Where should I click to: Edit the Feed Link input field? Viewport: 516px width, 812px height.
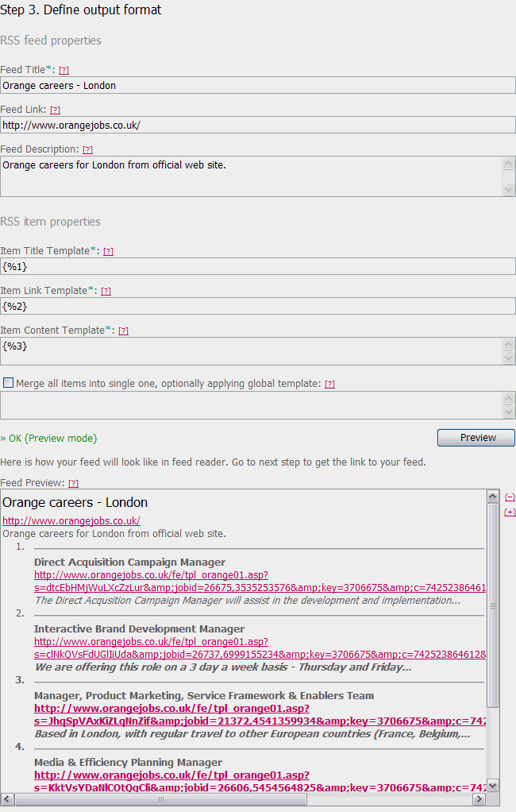tap(258, 125)
